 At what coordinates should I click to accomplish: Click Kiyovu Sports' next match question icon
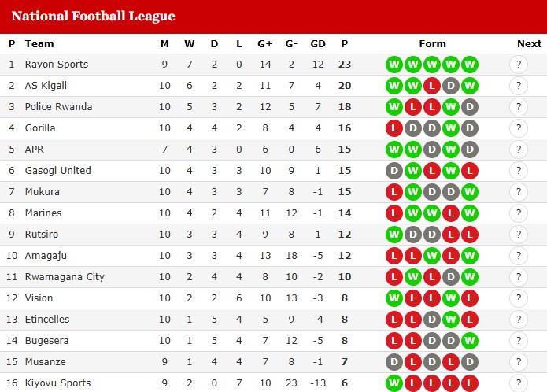point(519,383)
